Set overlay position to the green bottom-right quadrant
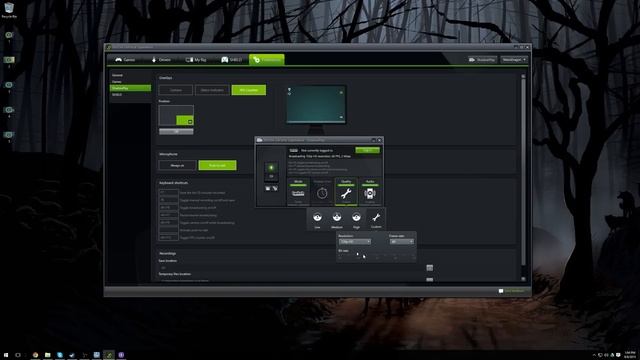 [185, 120]
